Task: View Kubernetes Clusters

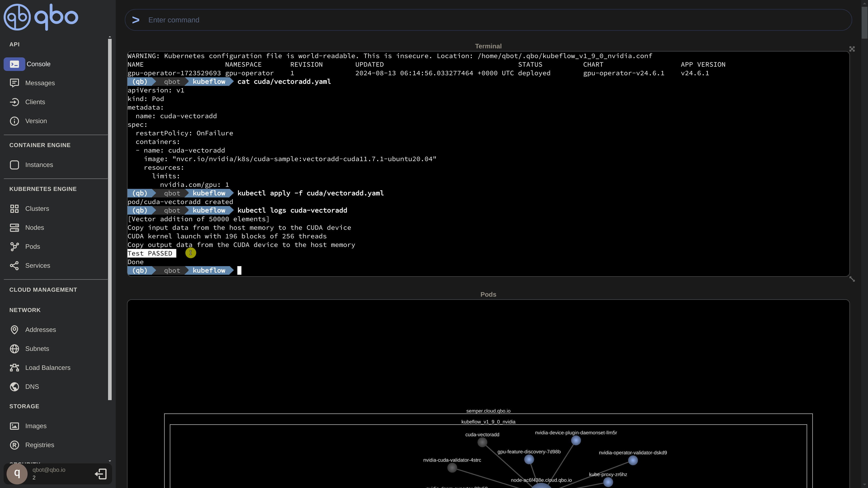Action: coord(37,209)
